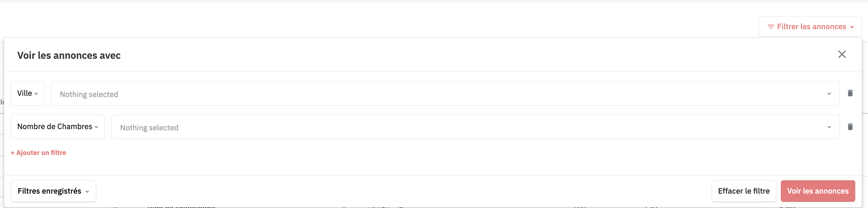Image resolution: width=868 pixels, height=208 pixels.
Task: Click the Chambres Nothing selected placeholder text
Action: (x=149, y=127)
